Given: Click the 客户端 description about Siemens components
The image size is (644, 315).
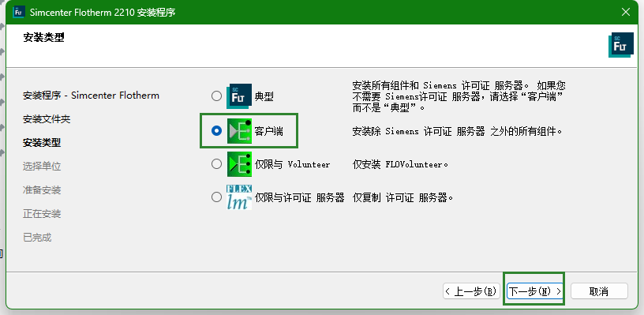Looking at the screenshot, I should click(x=458, y=131).
